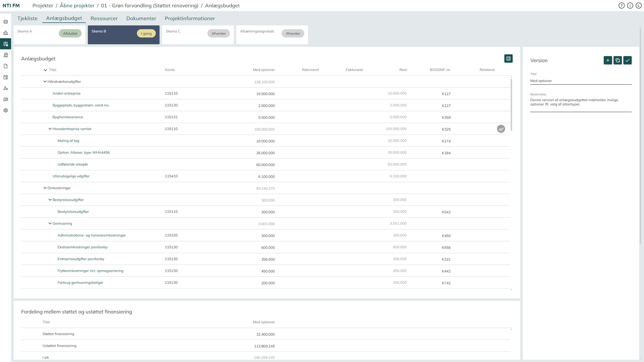Click the bar chart sidebar icon

(x=6, y=33)
